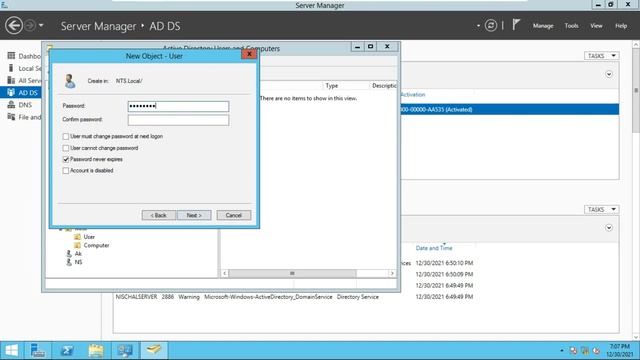Click the Server Manager forward arrow

coord(30,26)
